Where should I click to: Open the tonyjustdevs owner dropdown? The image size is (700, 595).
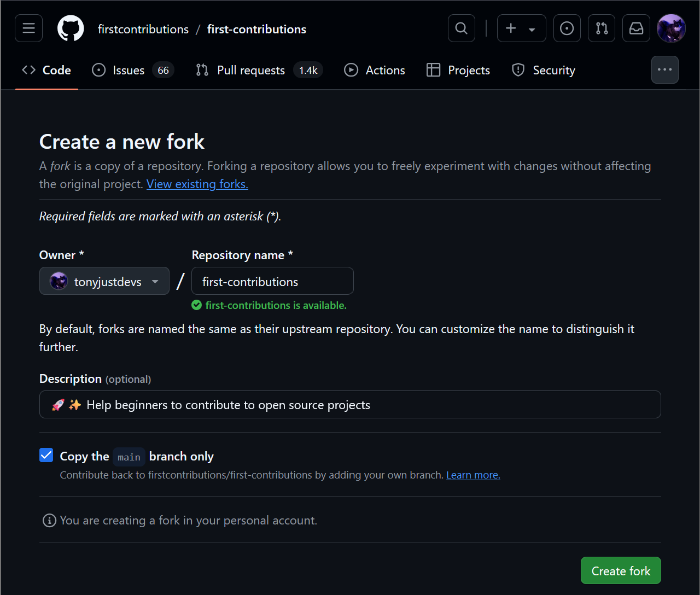coord(104,281)
